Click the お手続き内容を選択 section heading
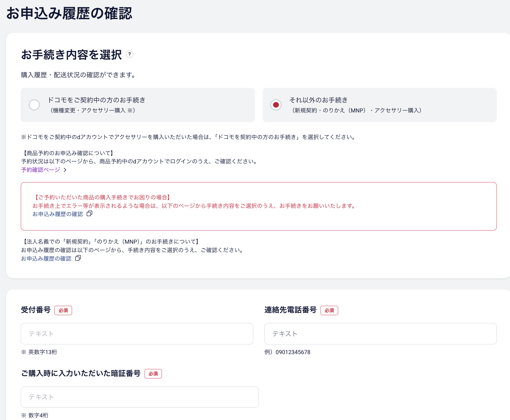Viewport: 510px width, 420px height. pos(71,55)
